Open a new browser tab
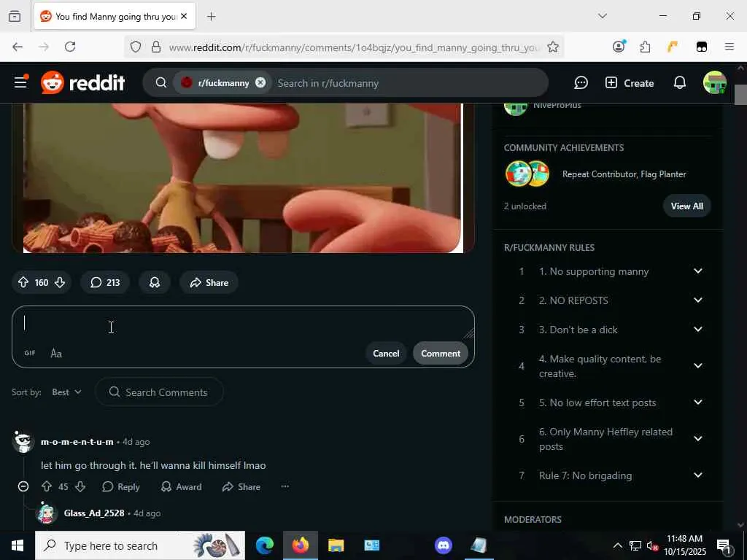The image size is (747, 560). [x=211, y=17]
